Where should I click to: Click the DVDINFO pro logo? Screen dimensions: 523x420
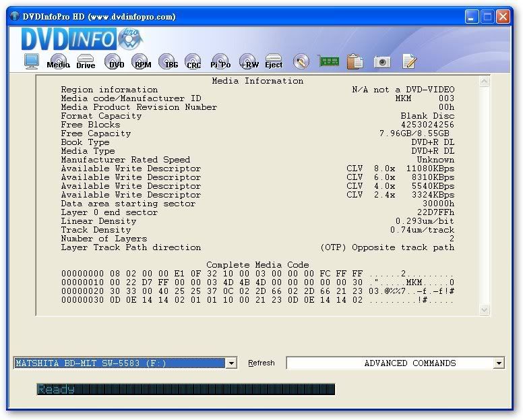[x=82, y=39]
